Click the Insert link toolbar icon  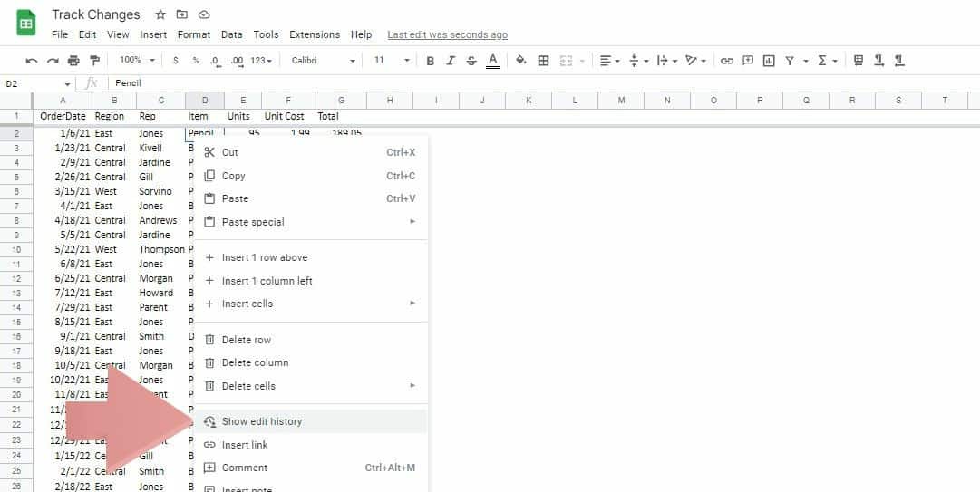[x=727, y=61]
